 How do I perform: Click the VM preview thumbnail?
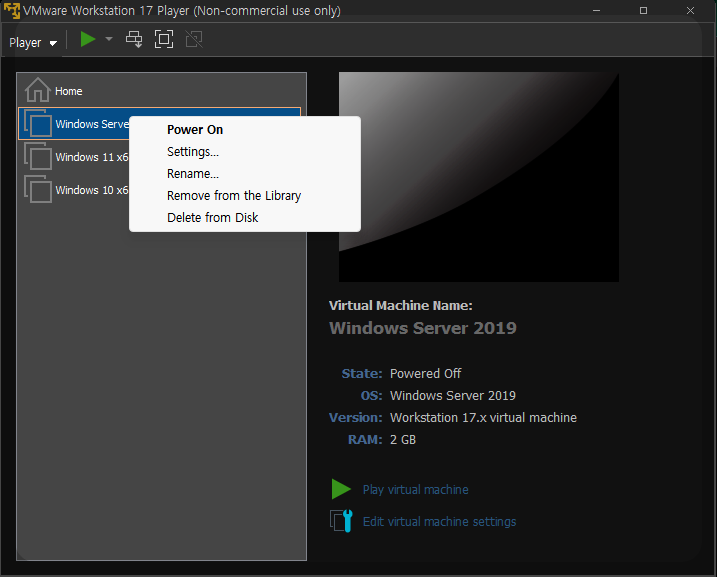pos(479,177)
